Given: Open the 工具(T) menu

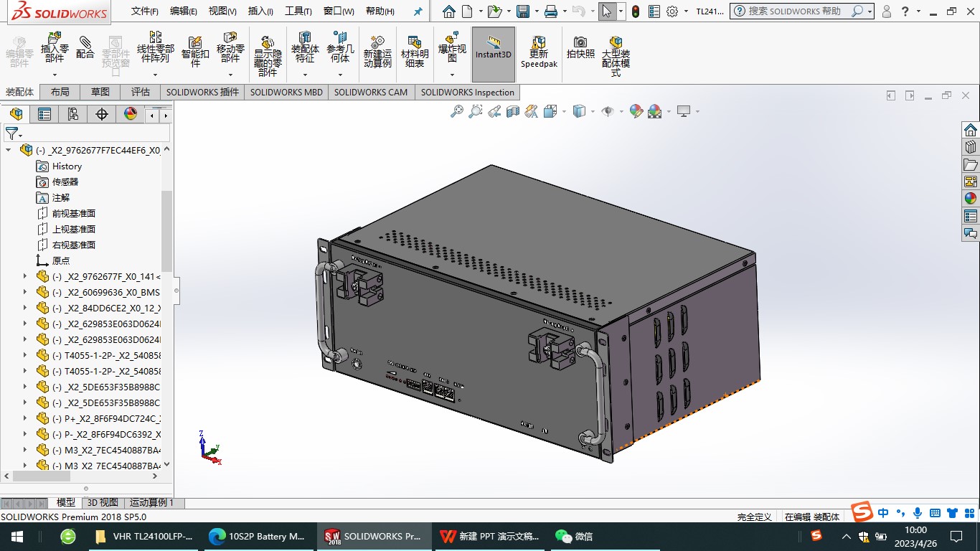Looking at the screenshot, I should coord(298,11).
